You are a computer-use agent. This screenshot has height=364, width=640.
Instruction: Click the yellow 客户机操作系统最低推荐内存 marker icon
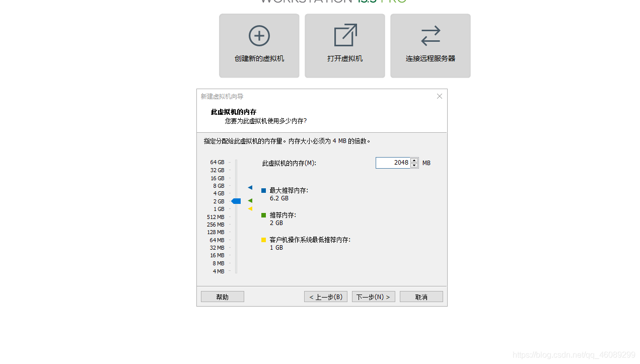263,240
